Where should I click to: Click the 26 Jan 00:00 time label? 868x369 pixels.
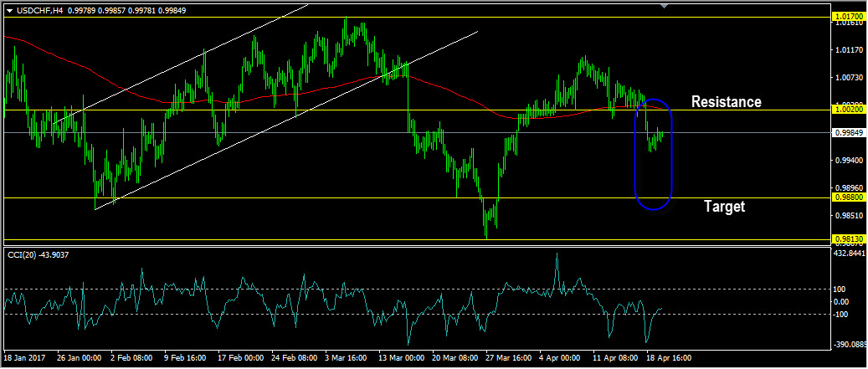[x=80, y=358]
